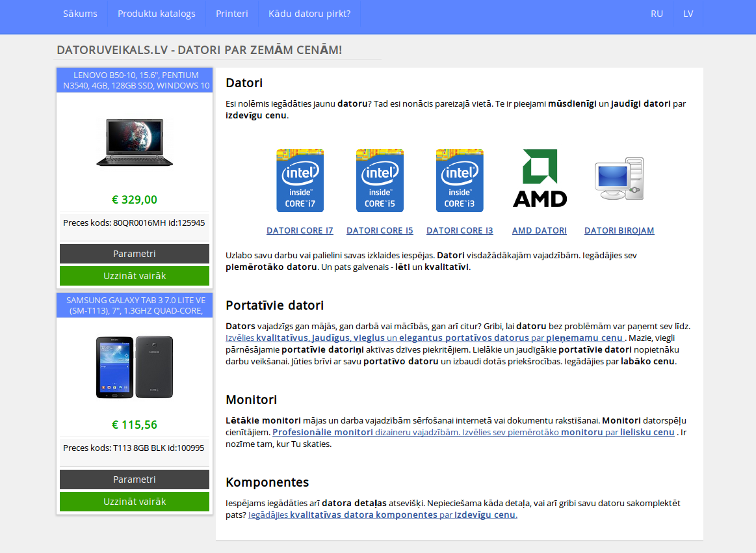Click product code T113 8GB BLK id:100995
This screenshot has height=553, width=756.
(x=133, y=448)
